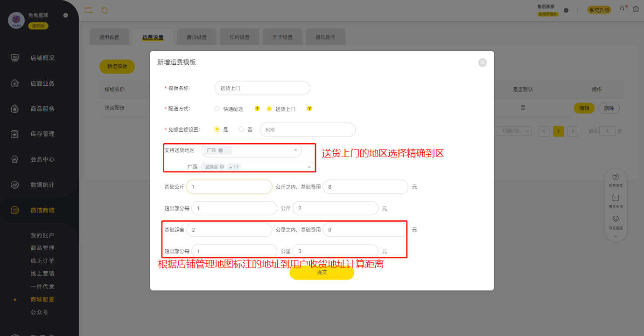Switch to 首页设置 tab
Image resolution: width=644 pixels, height=336 pixels.
click(x=196, y=37)
